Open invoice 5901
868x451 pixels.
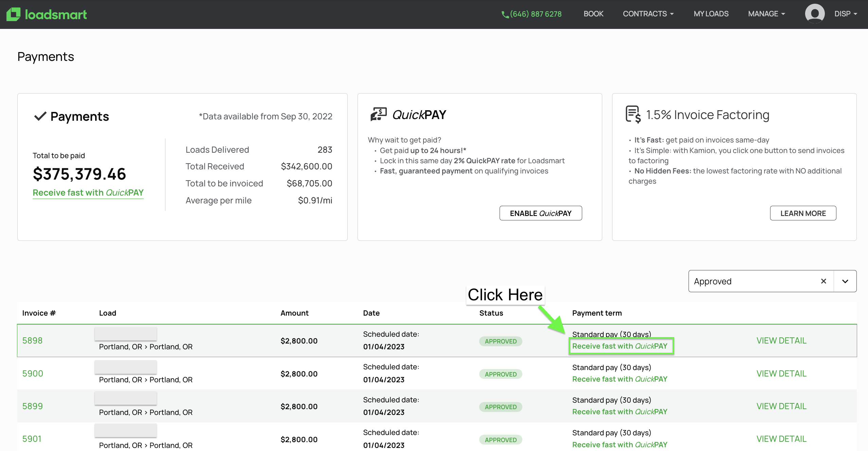32,439
